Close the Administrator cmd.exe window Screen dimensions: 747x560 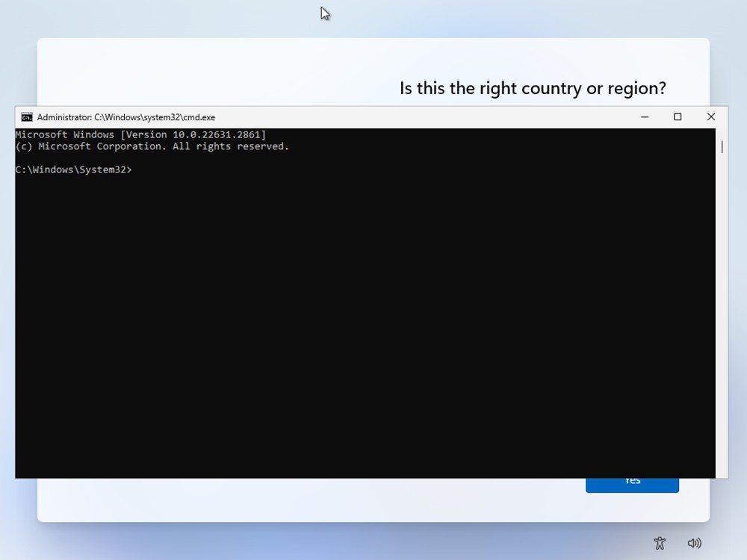click(x=710, y=117)
